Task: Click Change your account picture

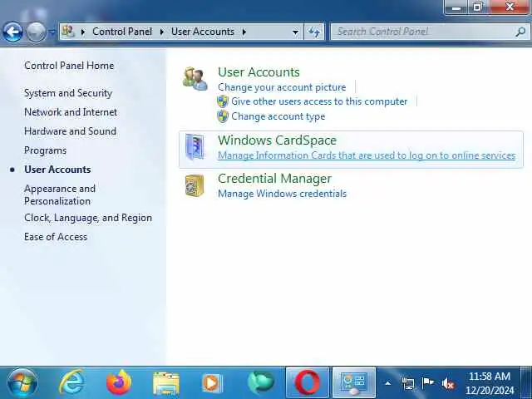Action: click(x=282, y=87)
